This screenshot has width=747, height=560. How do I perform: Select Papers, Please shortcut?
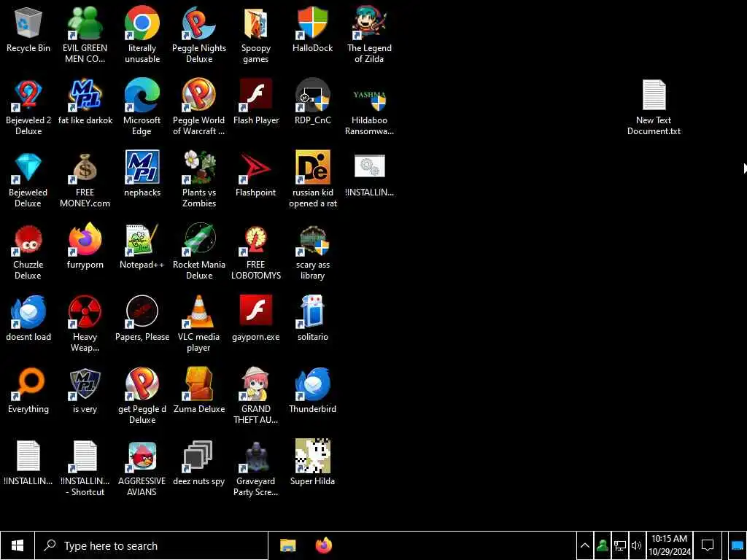click(x=142, y=318)
